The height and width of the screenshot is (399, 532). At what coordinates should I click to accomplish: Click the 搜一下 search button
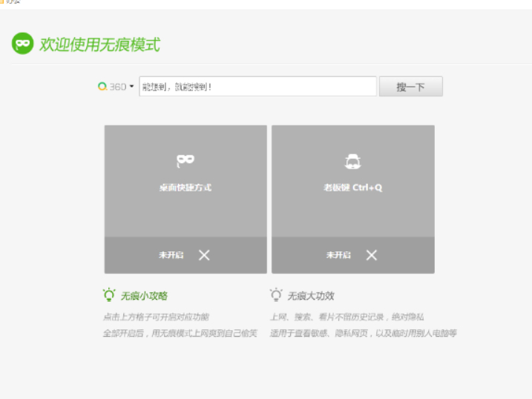pos(410,87)
